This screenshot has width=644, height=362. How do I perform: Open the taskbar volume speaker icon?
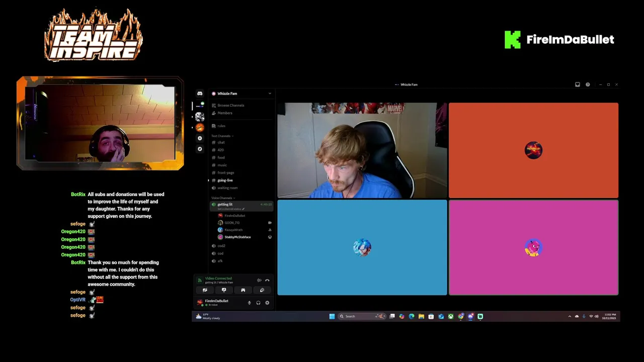pyautogui.click(x=597, y=316)
